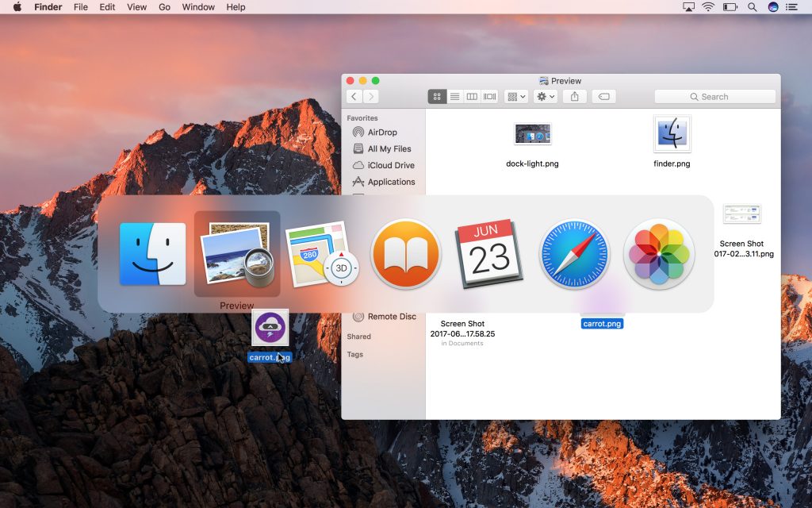This screenshot has width=812, height=508.
Task: Open the Edit menu
Action: 107,7
